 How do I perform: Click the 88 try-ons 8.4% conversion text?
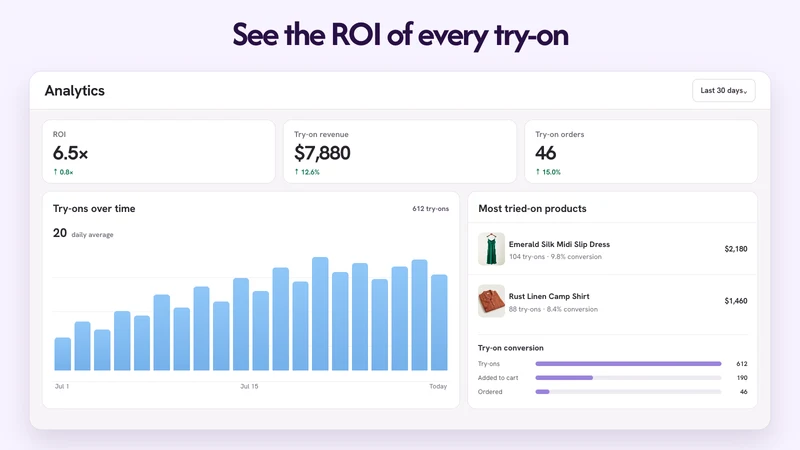click(x=553, y=309)
